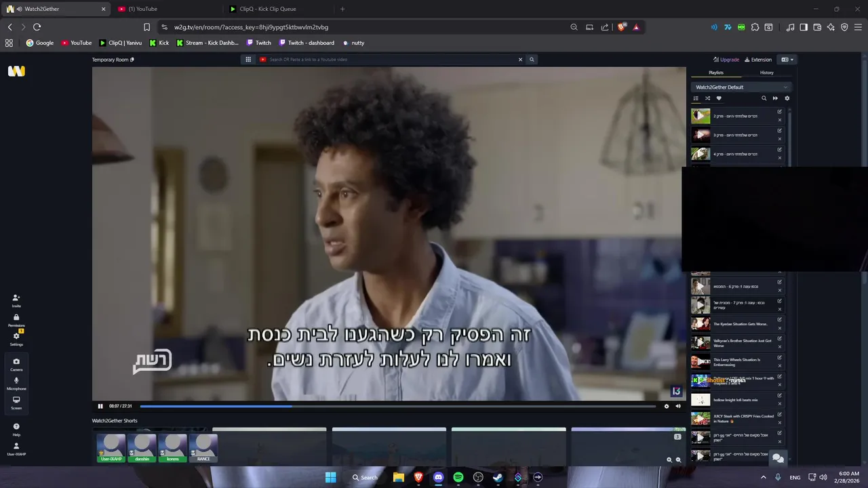
Task: Open the room Settings gear in the left sidebar
Action: [16, 339]
